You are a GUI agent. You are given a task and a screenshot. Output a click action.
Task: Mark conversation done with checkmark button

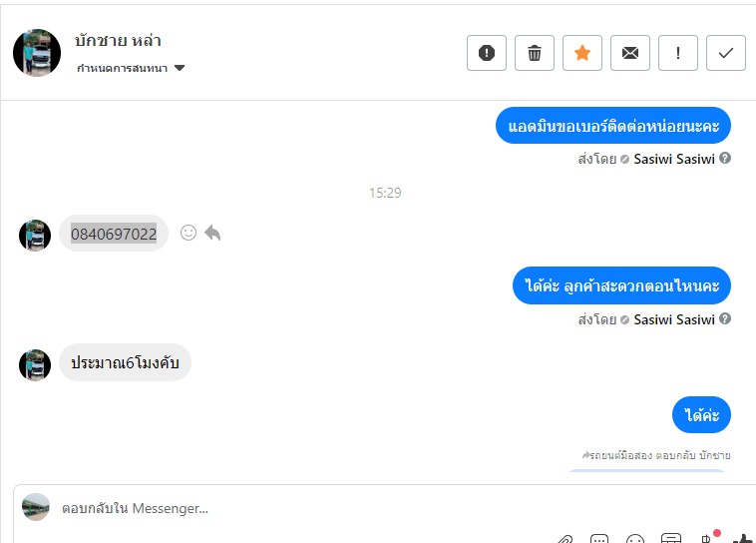(x=726, y=53)
